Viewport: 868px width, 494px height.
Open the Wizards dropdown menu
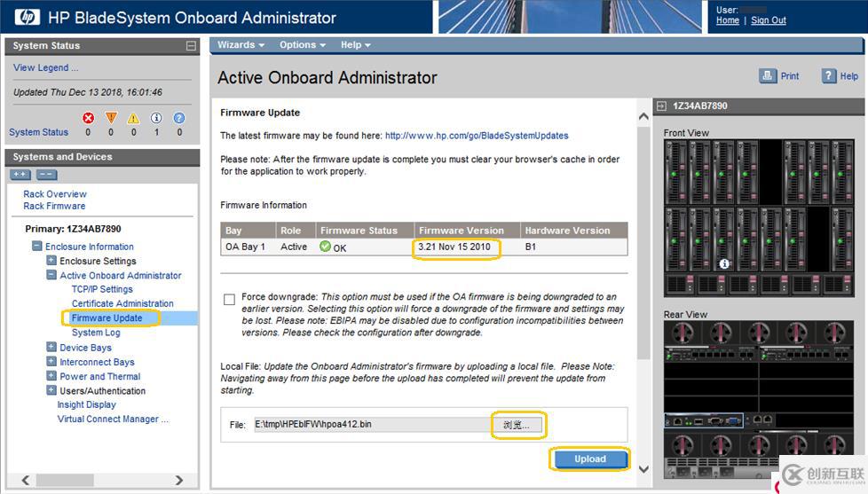tap(241, 45)
